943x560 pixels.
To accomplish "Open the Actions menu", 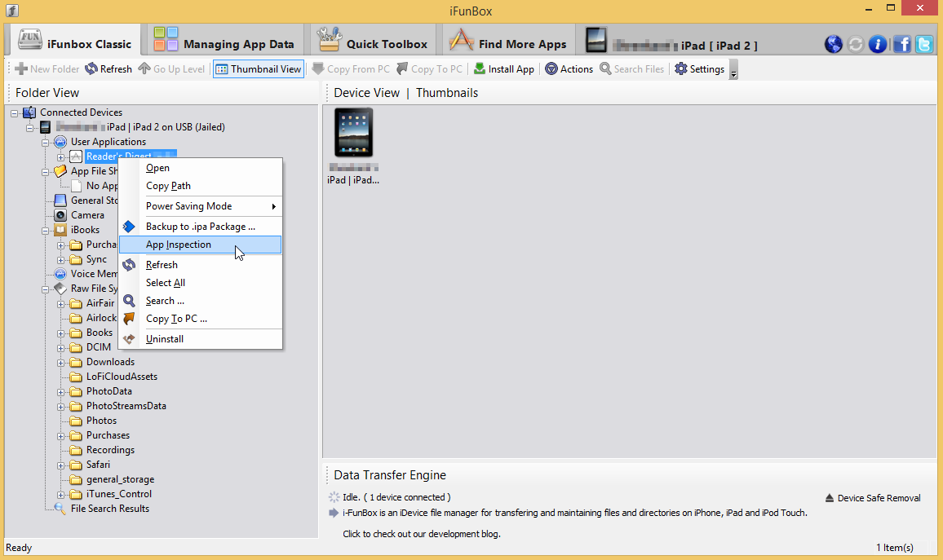I will [x=569, y=69].
